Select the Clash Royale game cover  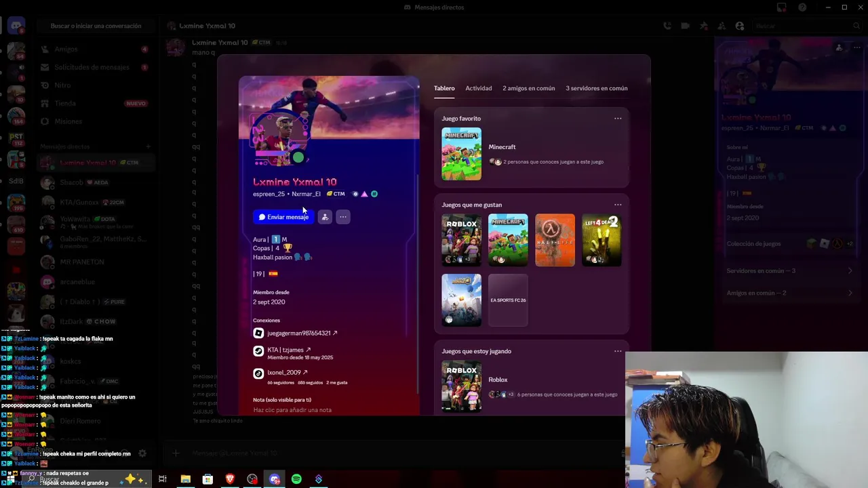462,300
